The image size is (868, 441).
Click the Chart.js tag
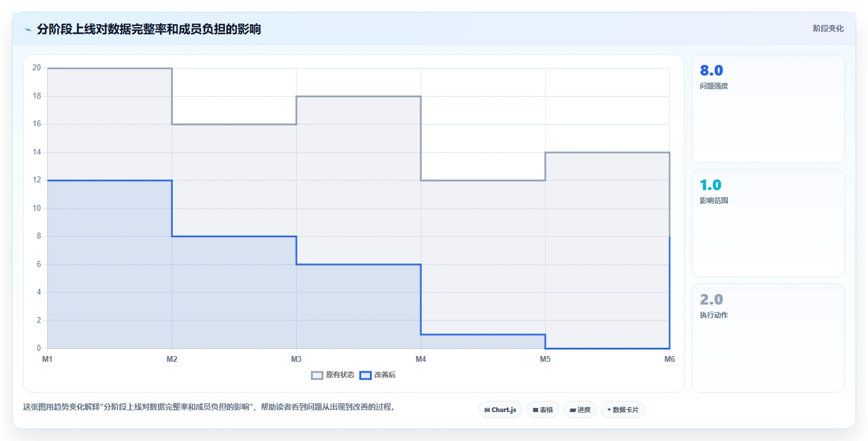[500, 410]
